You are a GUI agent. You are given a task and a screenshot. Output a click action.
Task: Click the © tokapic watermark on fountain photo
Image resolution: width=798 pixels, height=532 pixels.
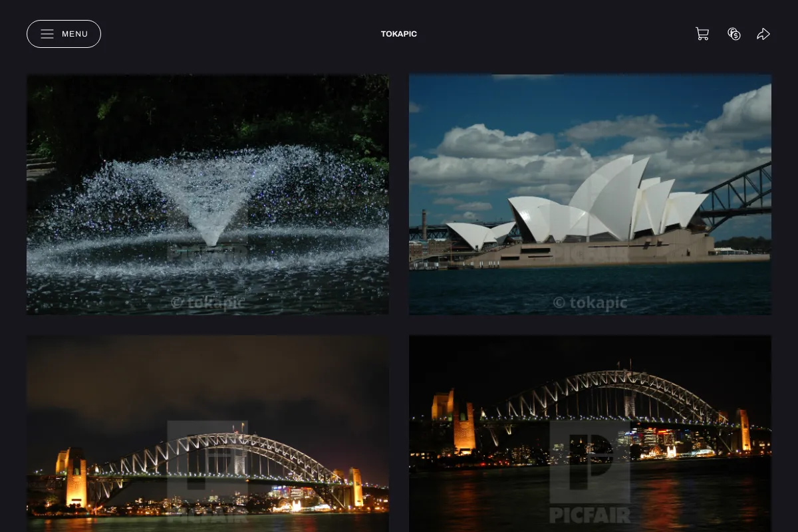[x=207, y=303]
